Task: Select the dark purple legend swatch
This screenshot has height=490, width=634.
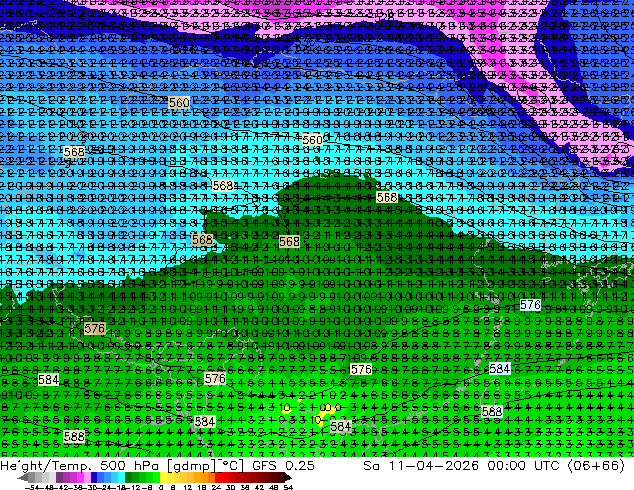Action: [x=59, y=477]
